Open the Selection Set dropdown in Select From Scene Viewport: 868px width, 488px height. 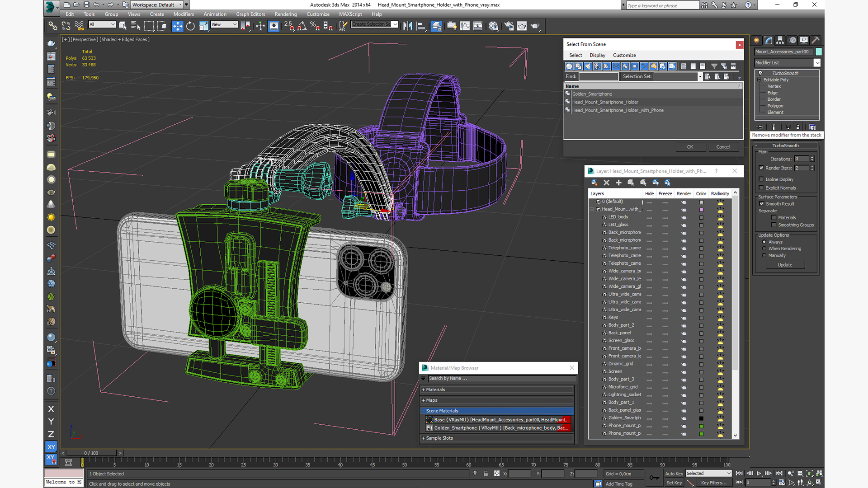(x=700, y=77)
